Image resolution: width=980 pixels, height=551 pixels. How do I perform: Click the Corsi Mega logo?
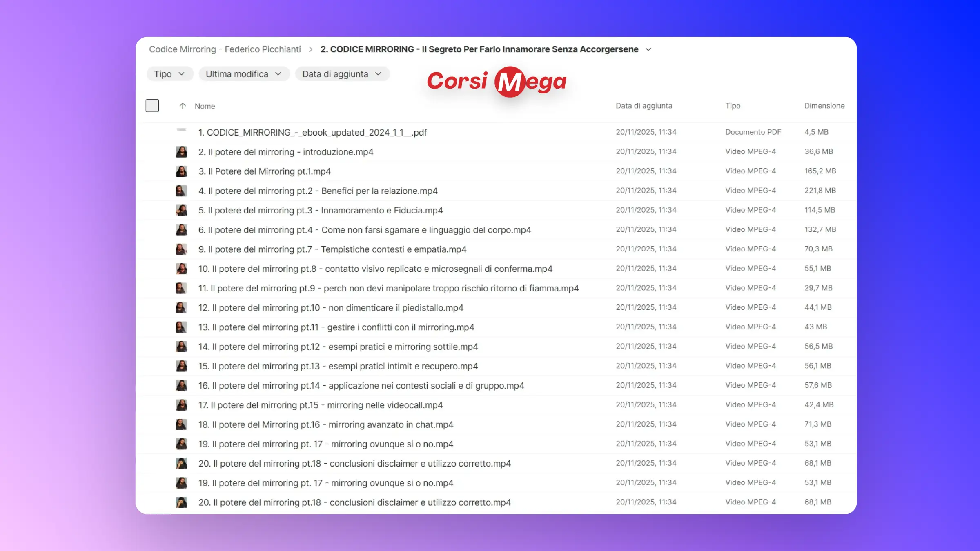pos(497,81)
